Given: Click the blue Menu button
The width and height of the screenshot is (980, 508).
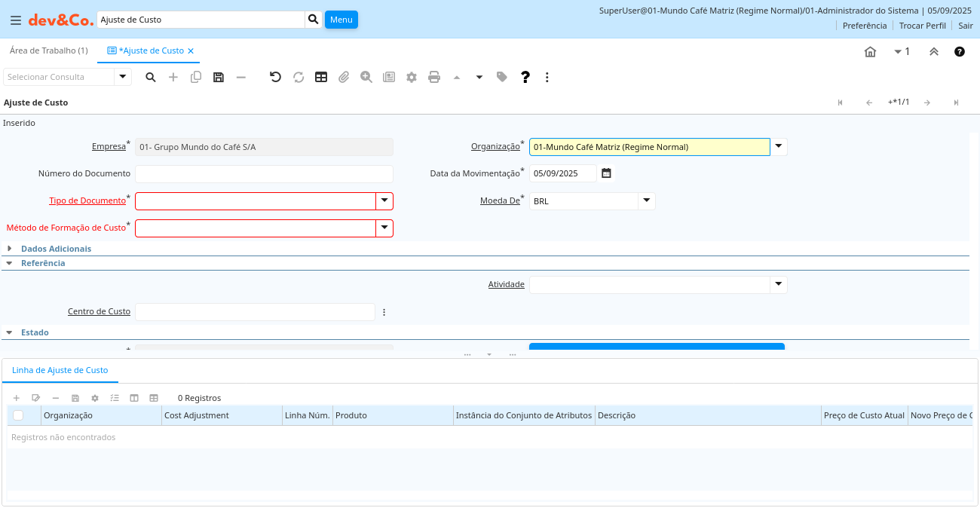Looking at the screenshot, I should point(341,20).
